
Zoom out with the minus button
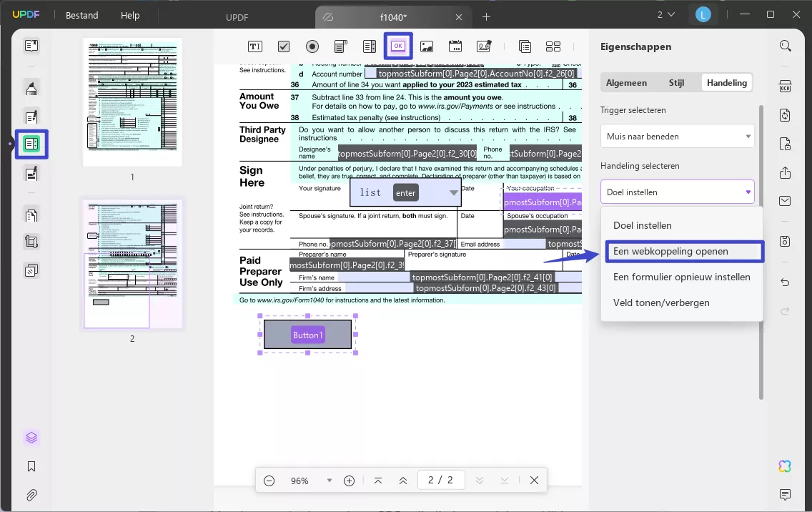tap(269, 481)
